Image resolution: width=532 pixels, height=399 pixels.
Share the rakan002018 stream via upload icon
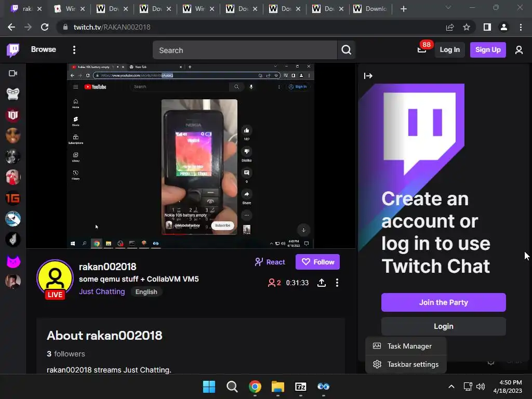tap(321, 283)
